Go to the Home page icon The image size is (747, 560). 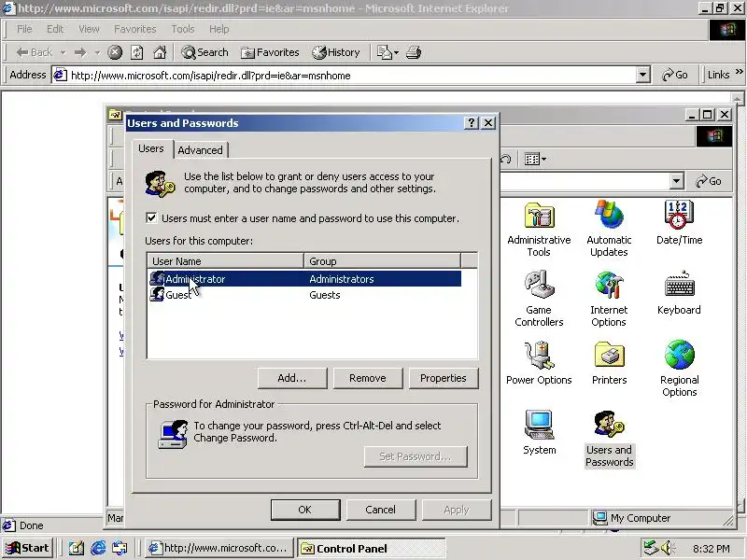coord(160,52)
